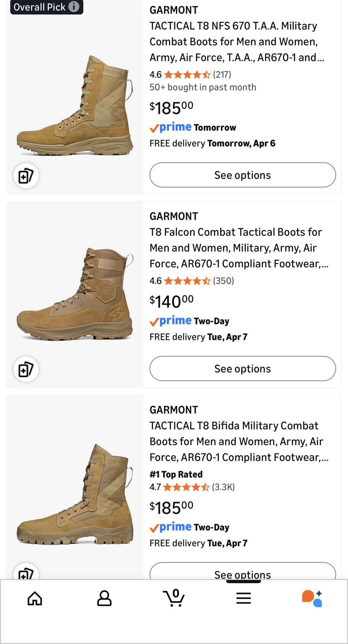Add T8 Falcon boot to list icon
348x644 pixels.
point(26,369)
